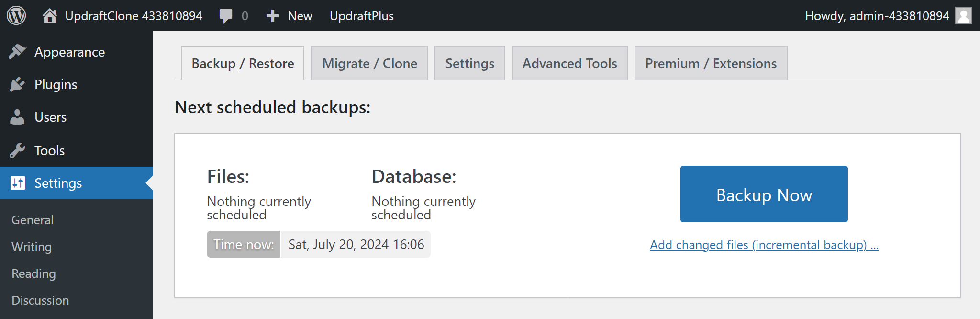Switch to the Migrate / Clone tab
This screenshot has height=319, width=980.
pos(369,63)
